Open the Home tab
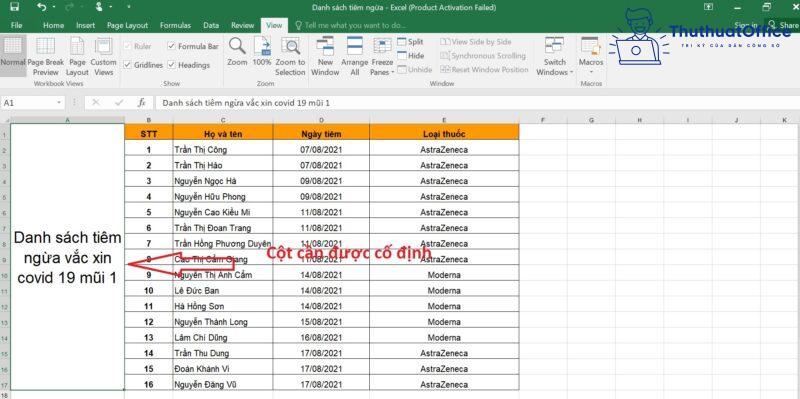Viewport: 800px width, 399px height. [x=54, y=25]
